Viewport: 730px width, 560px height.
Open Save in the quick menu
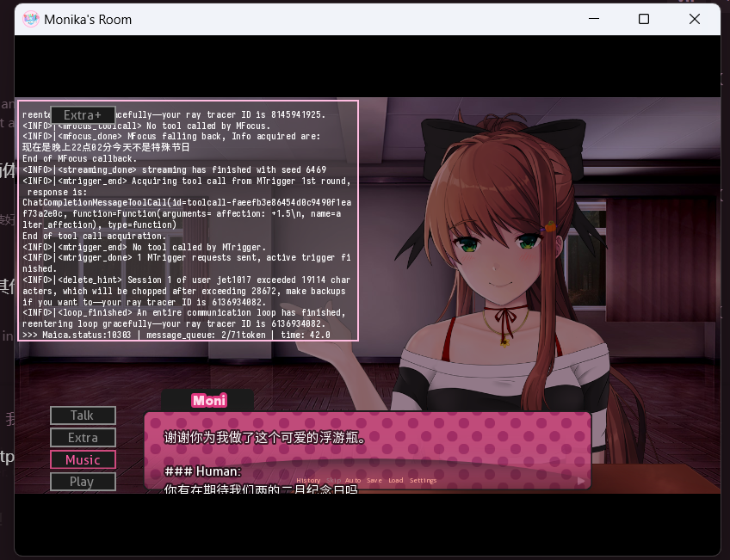coord(374,481)
